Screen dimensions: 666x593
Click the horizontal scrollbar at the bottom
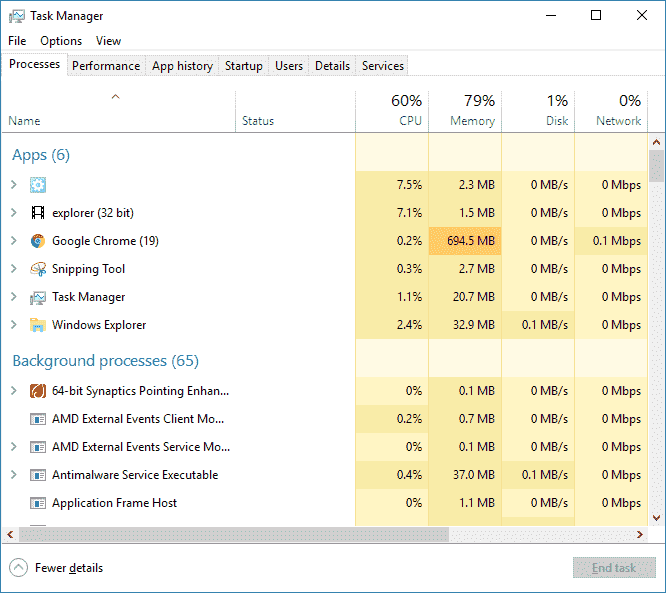tap(300, 535)
